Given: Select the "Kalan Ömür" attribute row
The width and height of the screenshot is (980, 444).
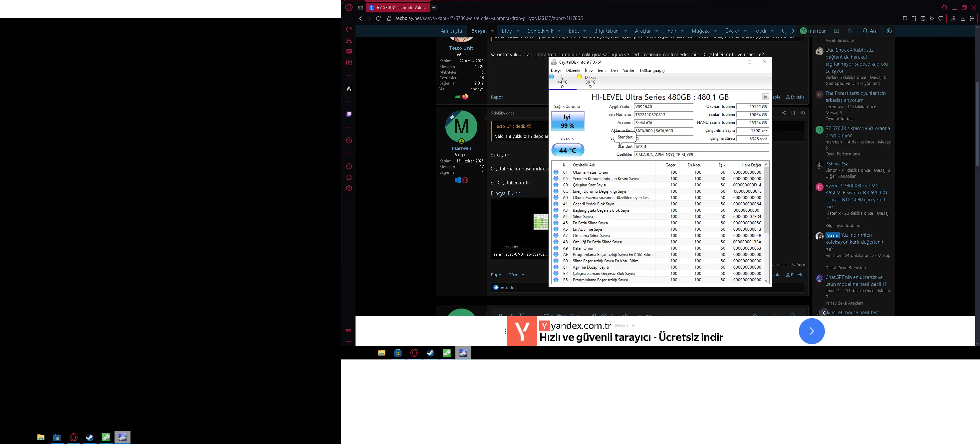Looking at the screenshot, I should (x=657, y=248).
